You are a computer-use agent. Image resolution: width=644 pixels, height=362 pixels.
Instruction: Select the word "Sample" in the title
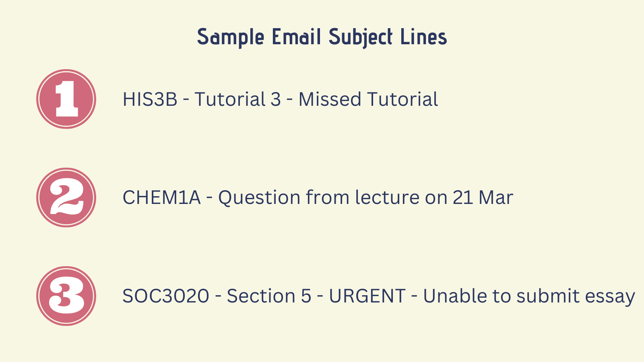click(x=231, y=37)
